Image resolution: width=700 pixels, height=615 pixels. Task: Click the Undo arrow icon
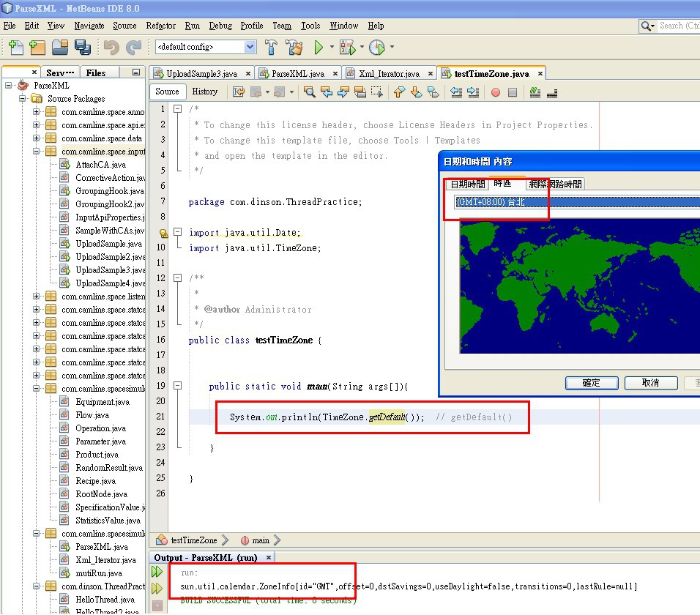(x=111, y=48)
